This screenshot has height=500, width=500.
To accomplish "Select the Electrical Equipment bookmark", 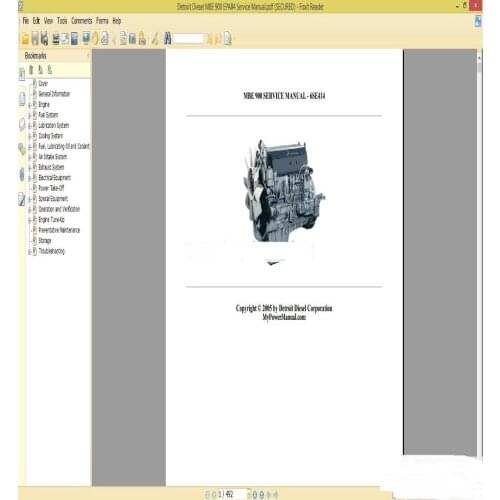I will click(x=55, y=178).
